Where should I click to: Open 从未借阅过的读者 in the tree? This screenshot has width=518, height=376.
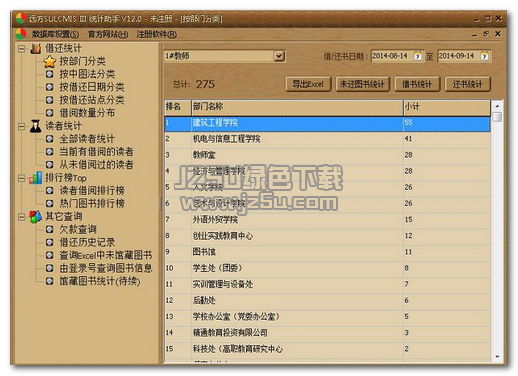[96, 165]
